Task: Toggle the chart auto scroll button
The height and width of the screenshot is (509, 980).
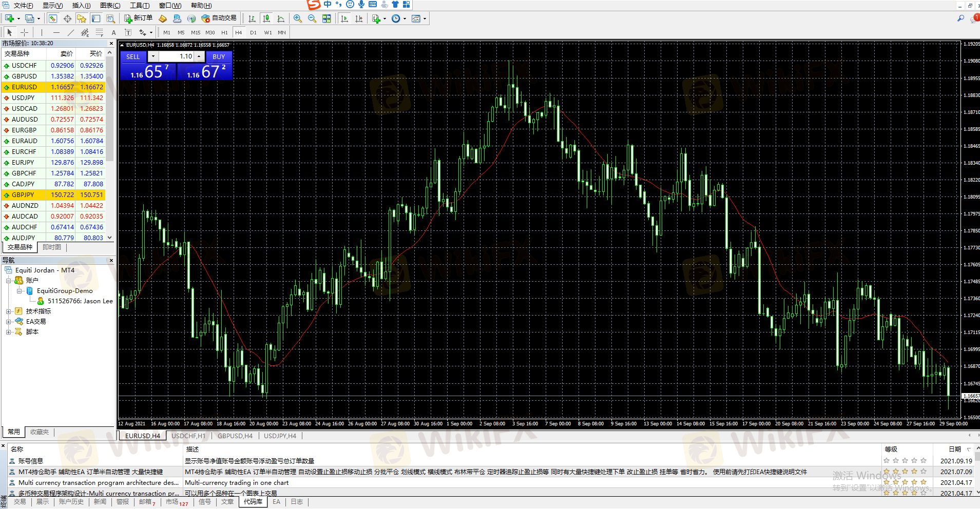Action: pos(344,18)
